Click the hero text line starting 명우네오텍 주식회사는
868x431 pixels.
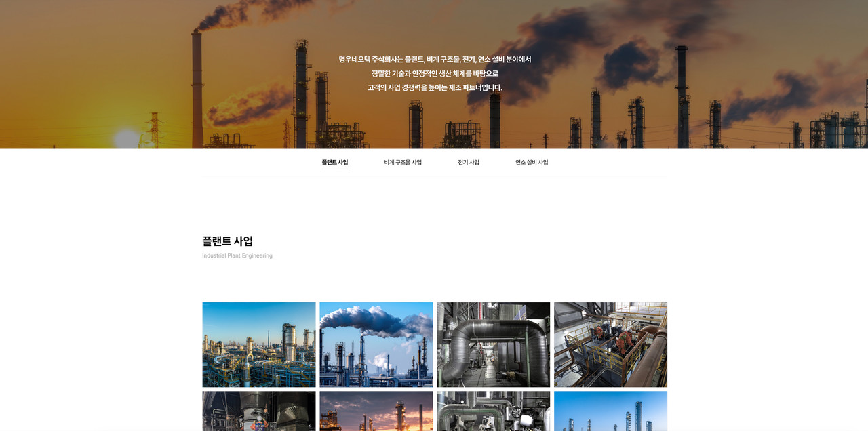click(435, 60)
